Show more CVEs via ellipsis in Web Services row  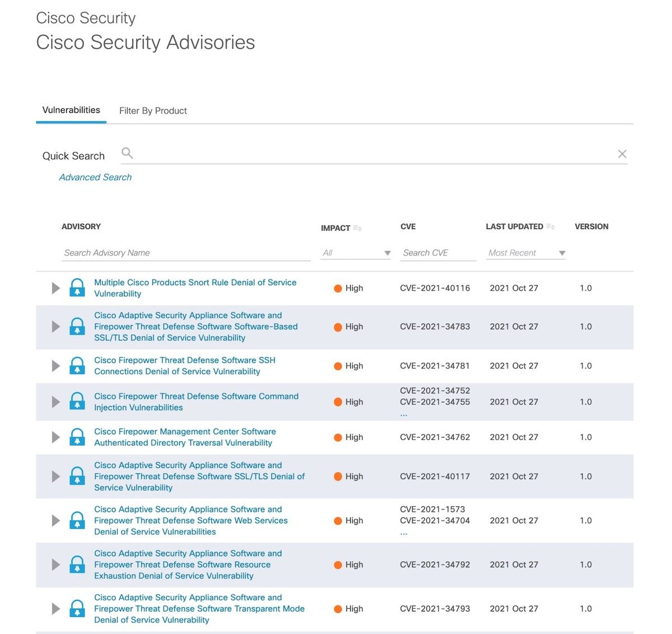tap(404, 532)
